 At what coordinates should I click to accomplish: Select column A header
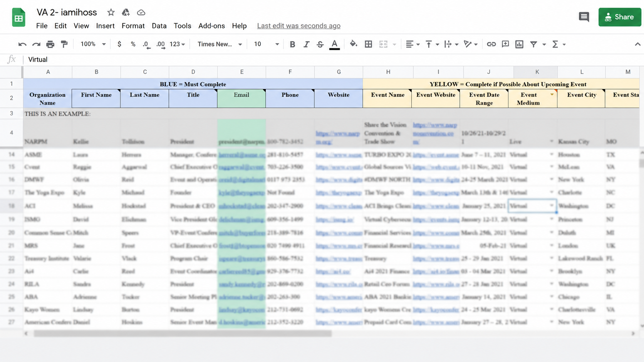pos(48,72)
